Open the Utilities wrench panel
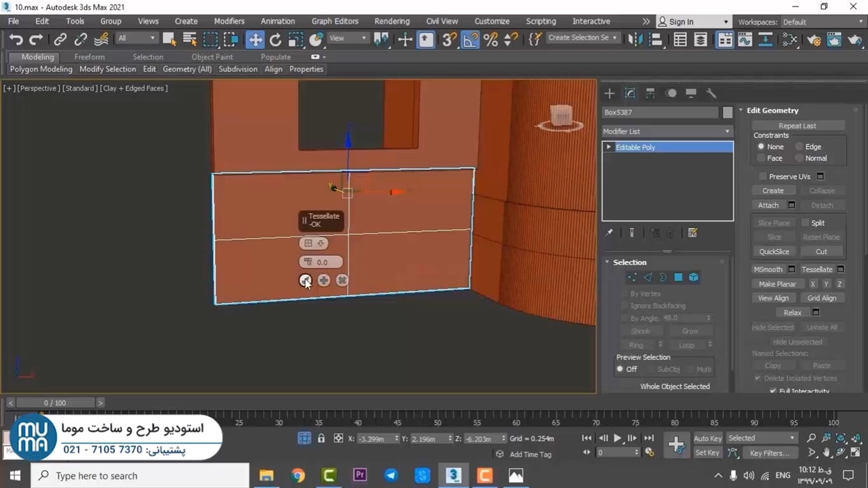 point(711,94)
